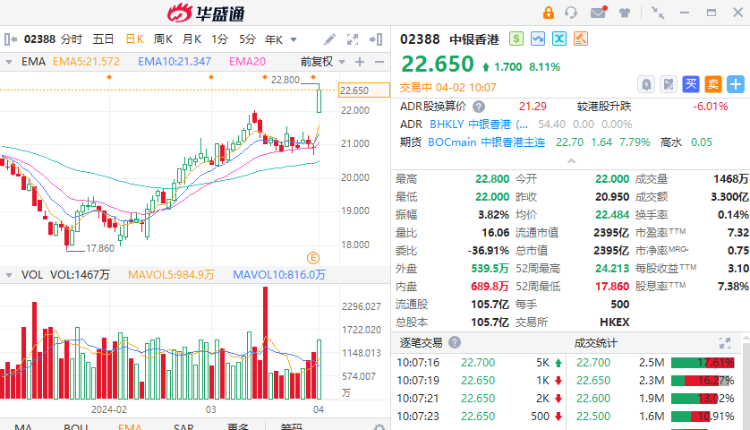Viewport: 750px width, 430px height.
Task: Click the orange 卖 sell button
Action: [713, 84]
